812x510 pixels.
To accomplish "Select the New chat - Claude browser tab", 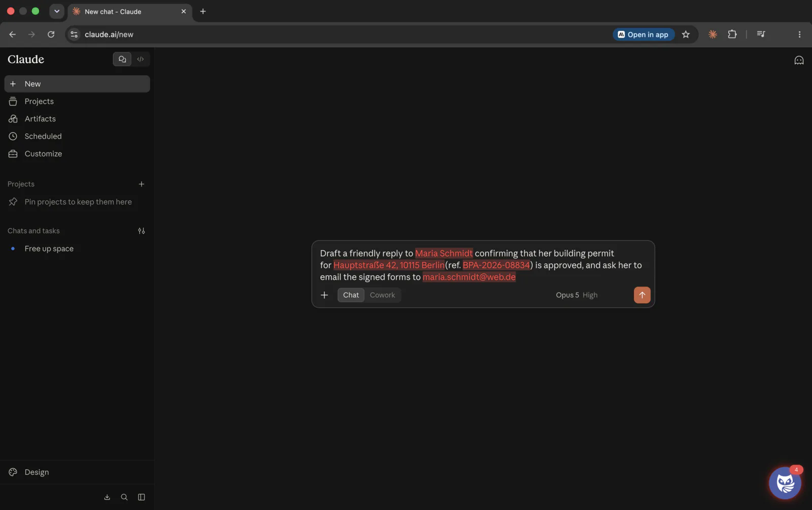I will pos(130,12).
